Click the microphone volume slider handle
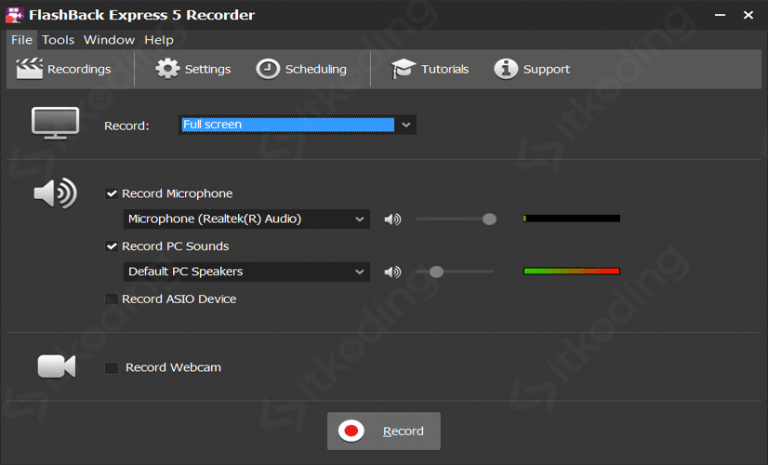 pos(489,219)
